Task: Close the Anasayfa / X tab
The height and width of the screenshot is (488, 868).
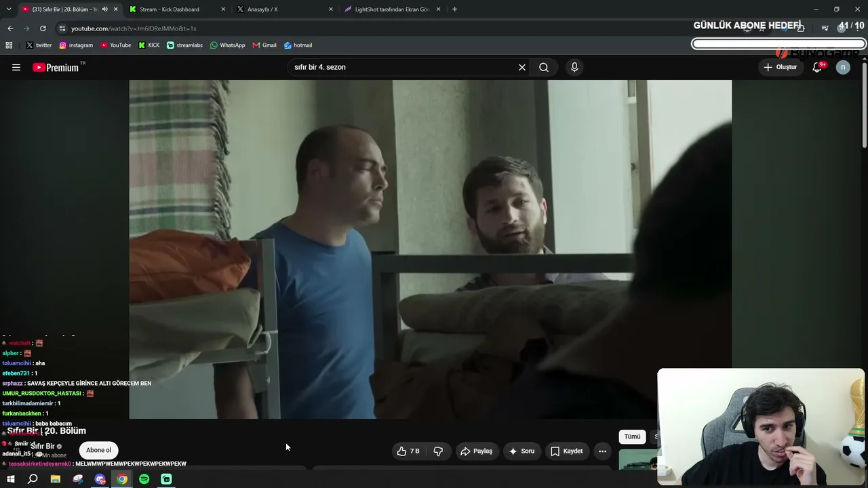Action: [x=331, y=9]
